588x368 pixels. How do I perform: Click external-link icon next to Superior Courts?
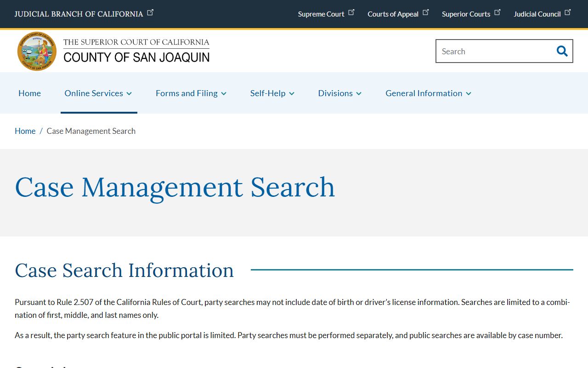click(x=497, y=12)
